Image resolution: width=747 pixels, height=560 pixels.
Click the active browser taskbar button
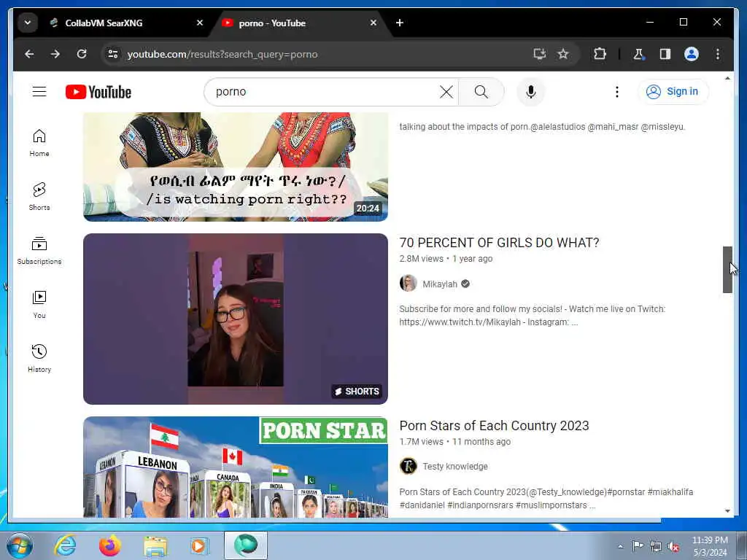click(x=246, y=545)
